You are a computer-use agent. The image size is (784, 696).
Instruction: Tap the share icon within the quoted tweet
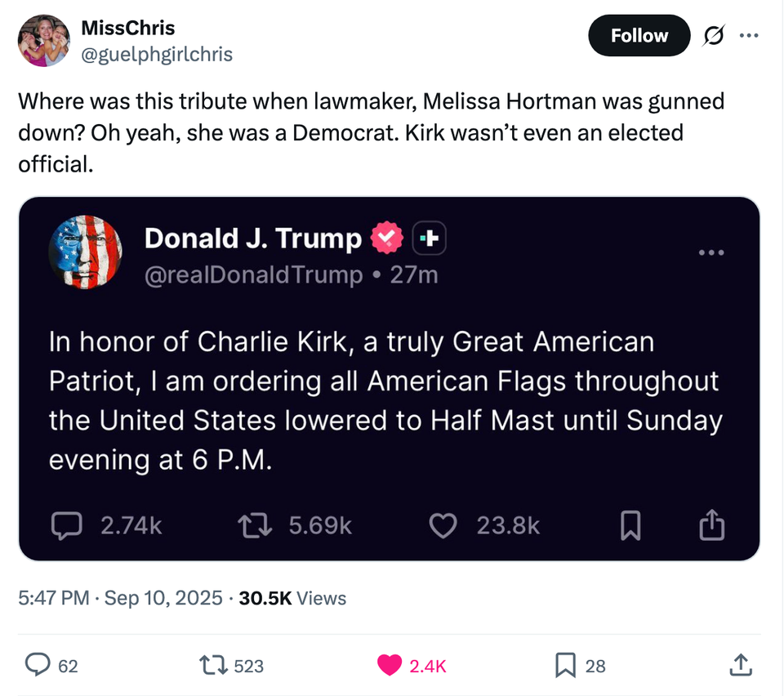click(710, 525)
